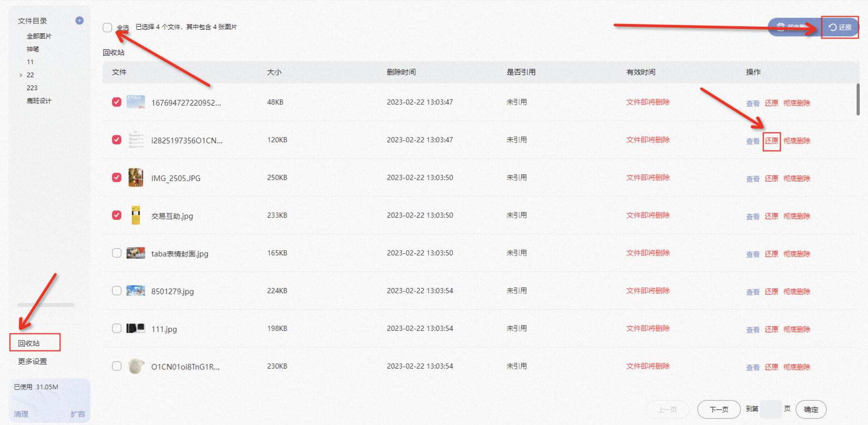The height and width of the screenshot is (425, 868).
Task: Open thumbnail of 8501279.jpg
Action: (136, 291)
